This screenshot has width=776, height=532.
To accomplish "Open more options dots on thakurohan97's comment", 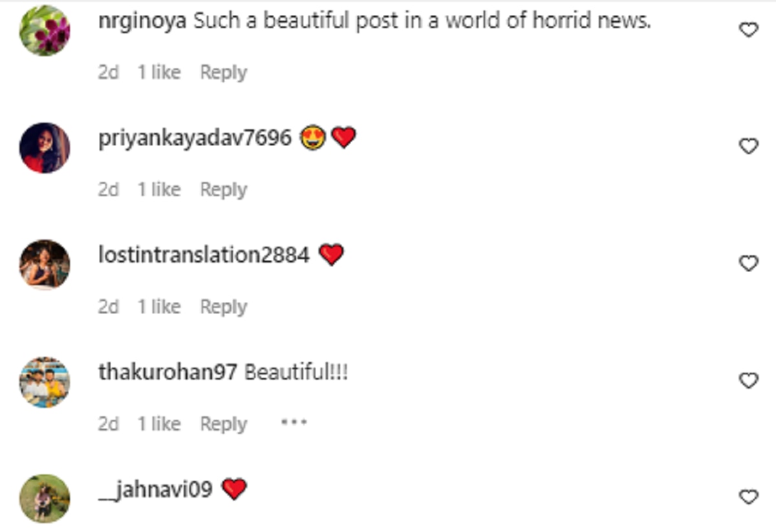I will (x=294, y=423).
